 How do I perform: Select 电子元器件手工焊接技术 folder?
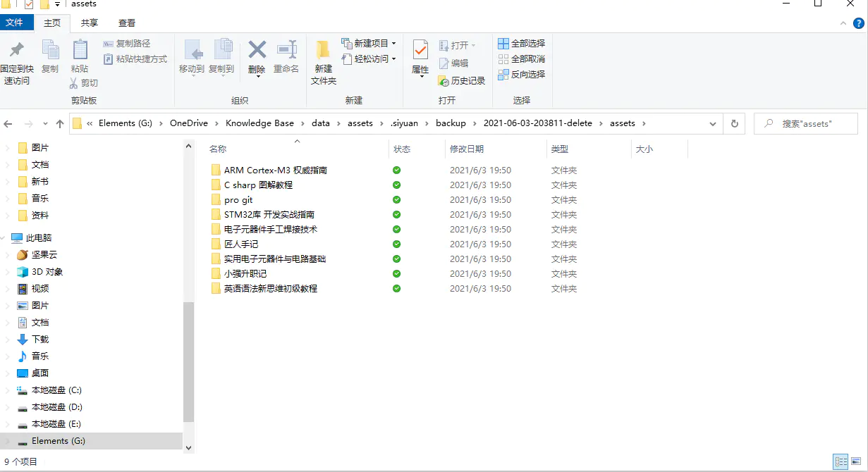point(271,230)
